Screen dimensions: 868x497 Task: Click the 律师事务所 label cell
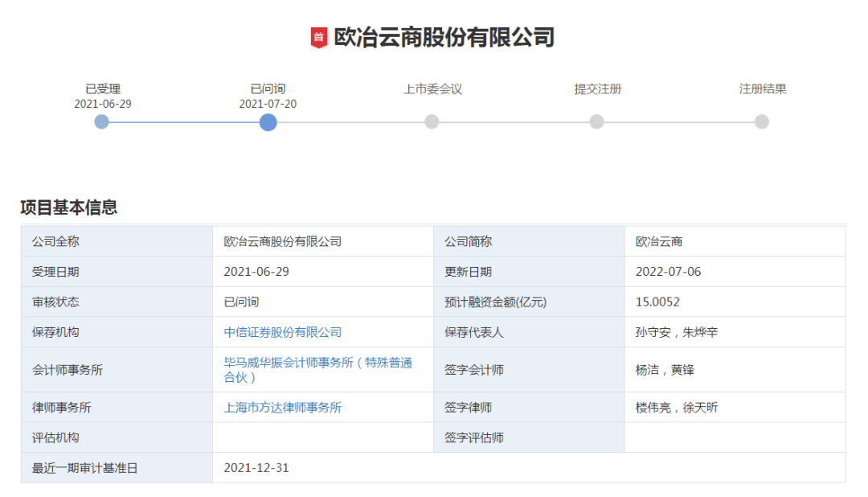click(x=117, y=408)
